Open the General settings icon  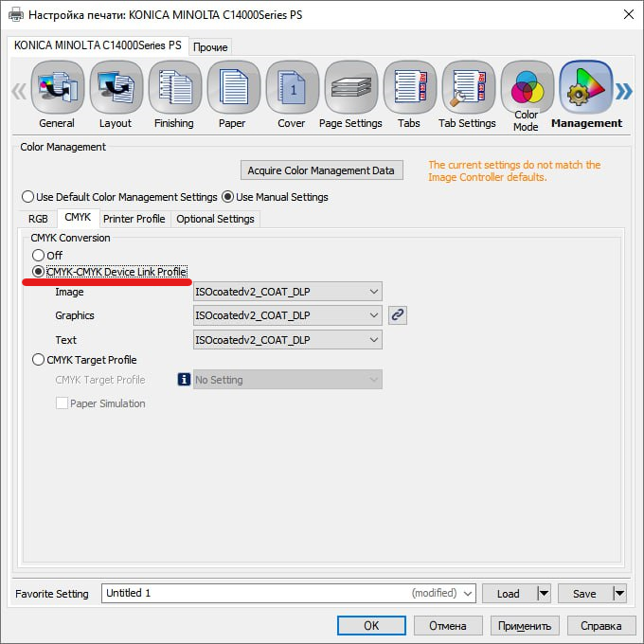(x=58, y=87)
